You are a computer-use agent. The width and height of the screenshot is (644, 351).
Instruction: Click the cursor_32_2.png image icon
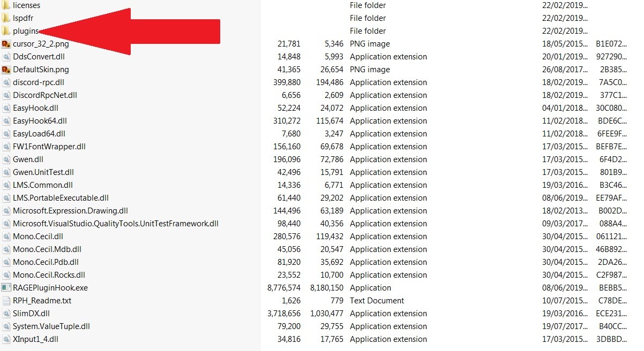pyautogui.click(x=6, y=44)
